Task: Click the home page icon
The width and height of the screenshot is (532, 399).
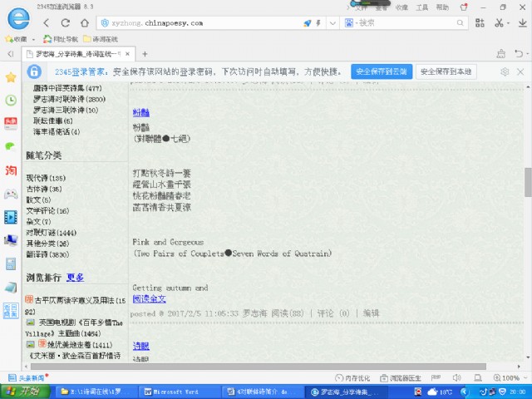Action: tap(83, 23)
